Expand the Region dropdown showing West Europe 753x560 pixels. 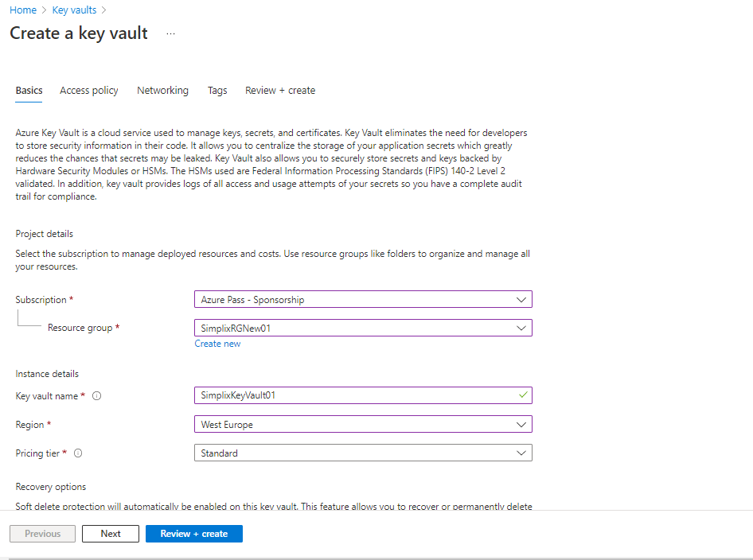[x=363, y=425]
